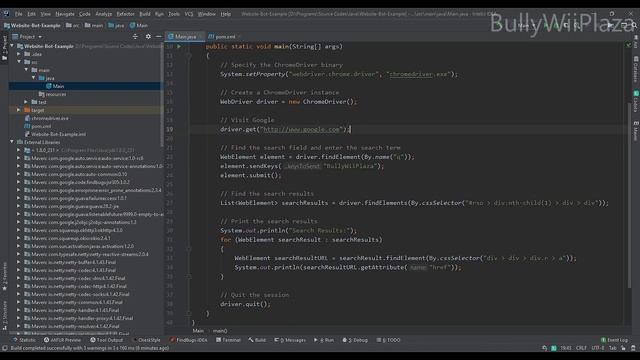Open the Help menu
The height and width of the screenshot is (360, 640).
pyautogui.click(x=226, y=14)
